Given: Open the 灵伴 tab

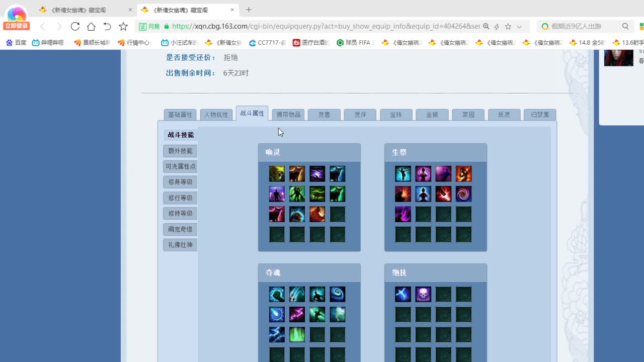Looking at the screenshot, I should coord(360,115).
